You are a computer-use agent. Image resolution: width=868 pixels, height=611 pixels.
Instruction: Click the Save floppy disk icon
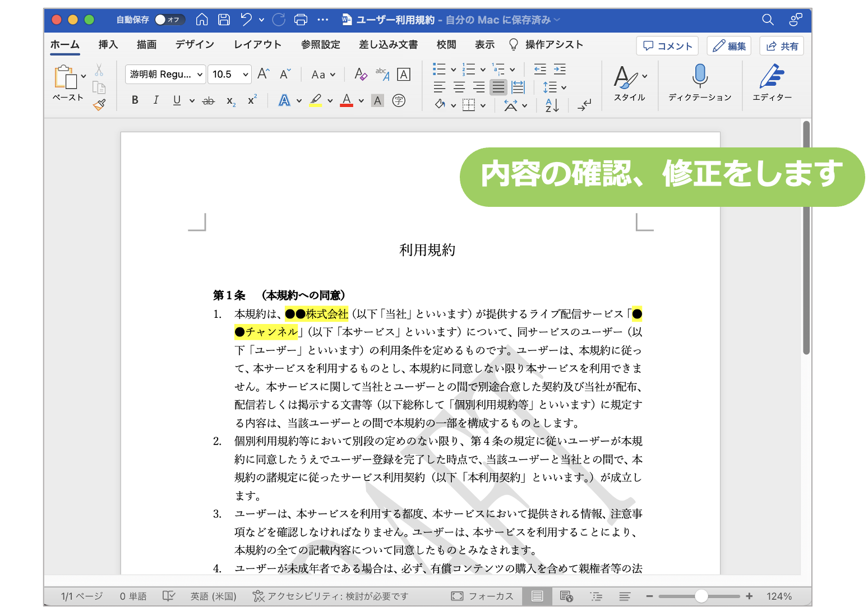click(224, 20)
